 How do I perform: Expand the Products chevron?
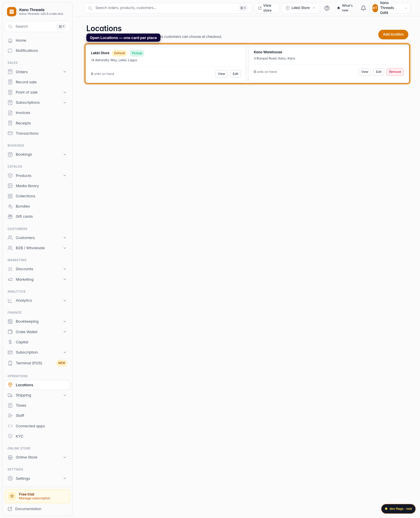pos(65,176)
